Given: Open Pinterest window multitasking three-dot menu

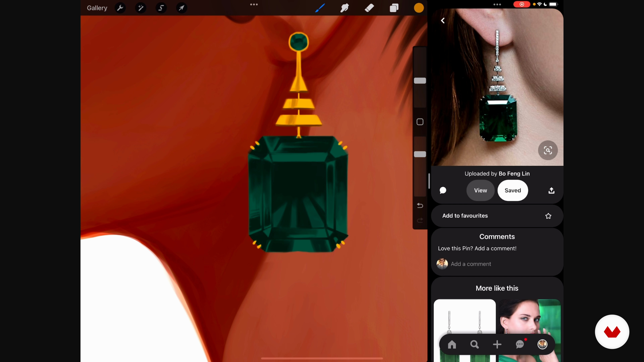Looking at the screenshot, I should point(497,5).
